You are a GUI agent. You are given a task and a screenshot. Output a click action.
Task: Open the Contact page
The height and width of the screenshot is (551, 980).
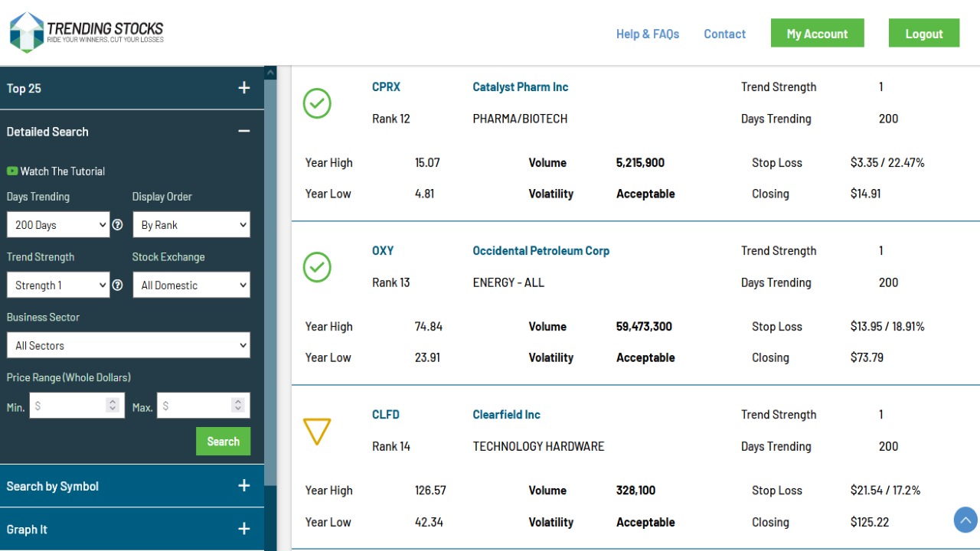pyautogui.click(x=725, y=34)
